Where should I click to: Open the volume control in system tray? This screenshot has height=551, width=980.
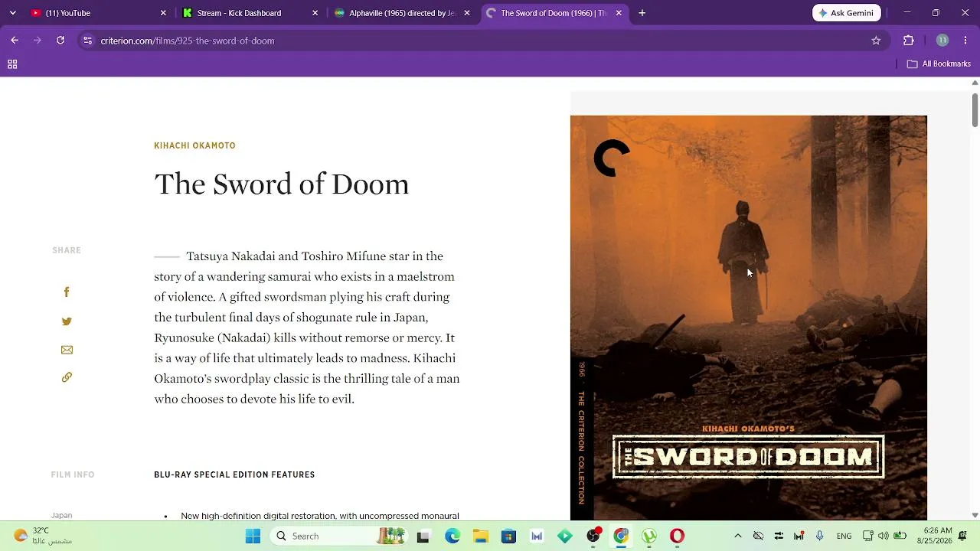tap(884, 536)
